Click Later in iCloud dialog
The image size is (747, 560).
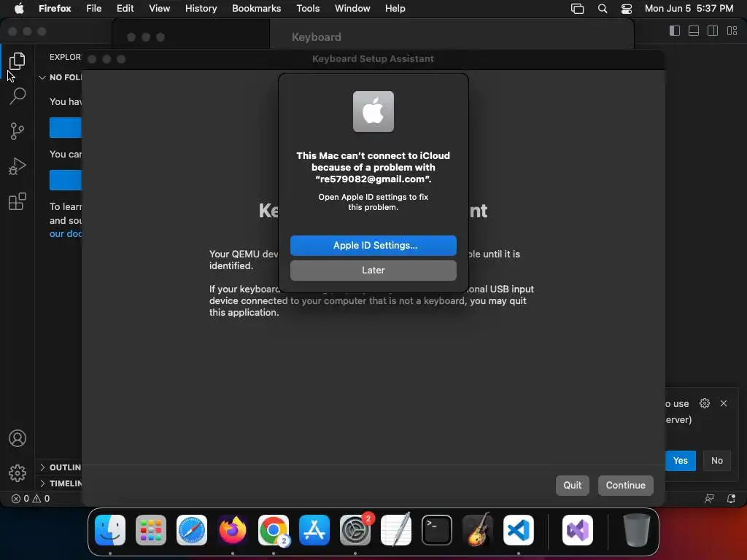click(x=373, y=270)
